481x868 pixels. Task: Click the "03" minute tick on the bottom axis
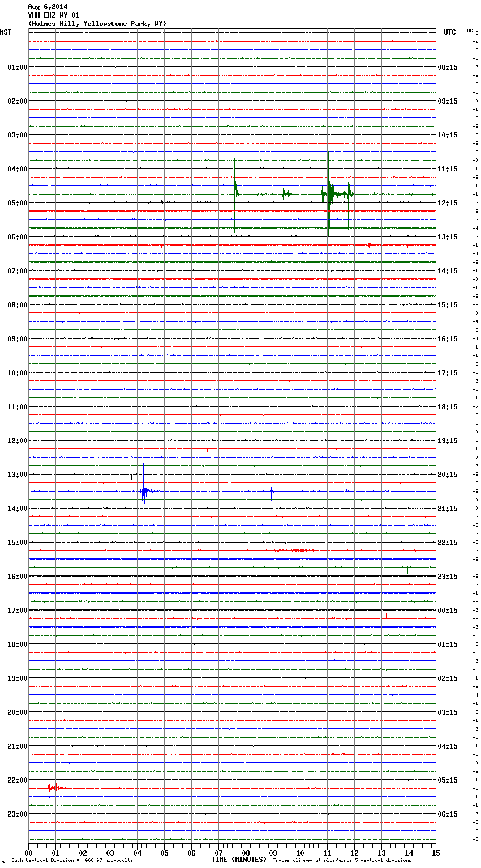tap(110, 853)
